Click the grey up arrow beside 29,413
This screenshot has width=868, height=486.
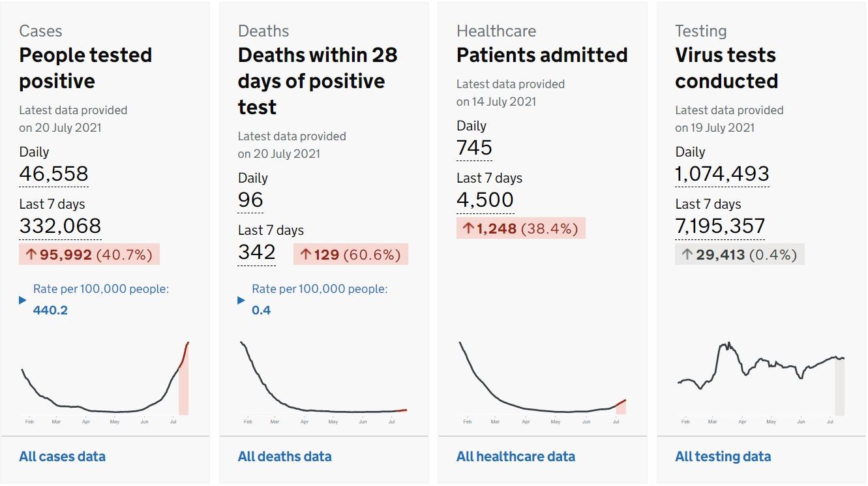(687, 254)
